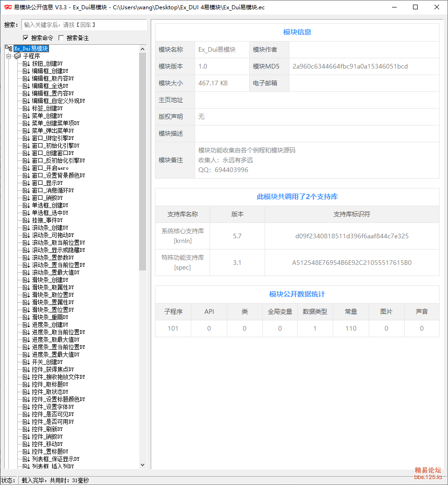The image size is (448, 485).
Task: Click the tree scrollbar up arrow
Action: click(143, 48)
